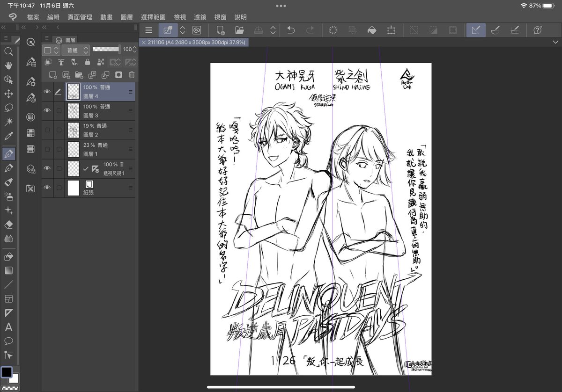Select the Text tool

pyautogui.click(x=8, y=327)
